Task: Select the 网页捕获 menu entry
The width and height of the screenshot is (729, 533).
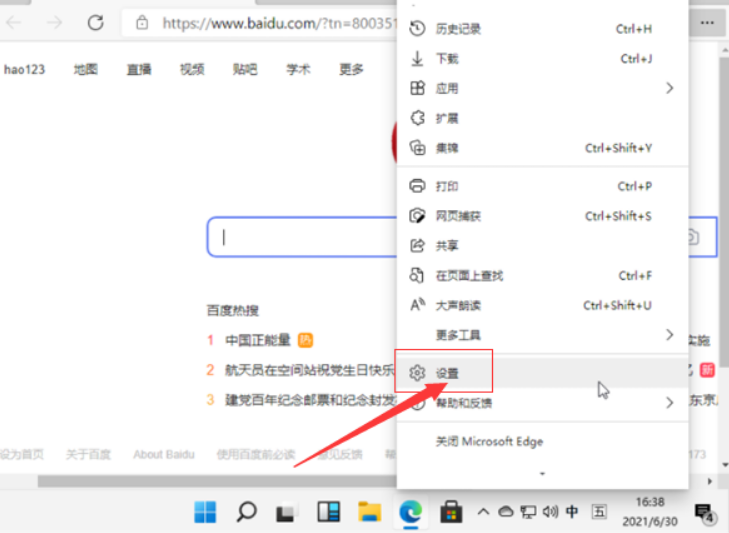Action: point(542,216)
